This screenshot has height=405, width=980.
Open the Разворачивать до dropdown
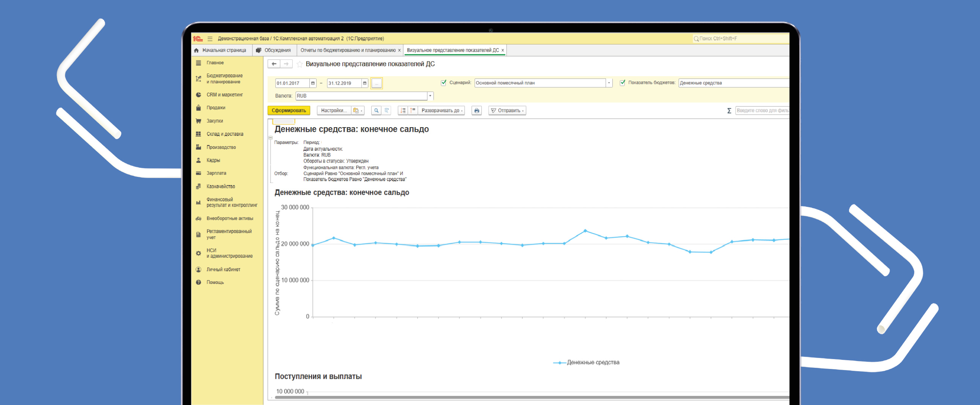click(x=442, y=111)
